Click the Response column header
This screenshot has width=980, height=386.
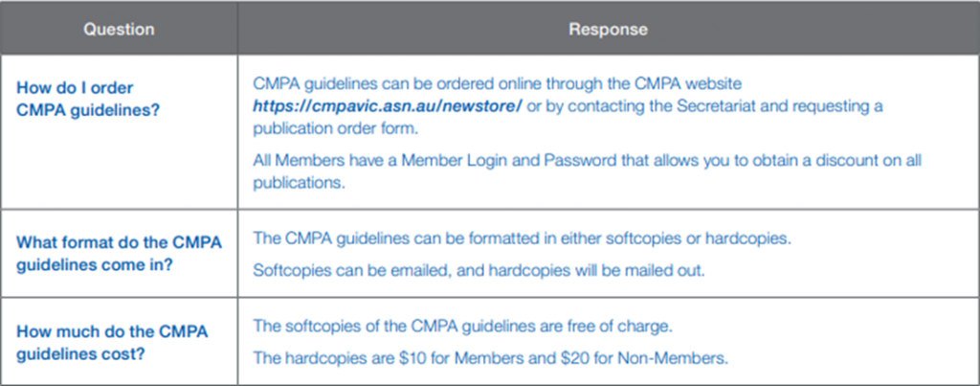[x=608, y=30]
